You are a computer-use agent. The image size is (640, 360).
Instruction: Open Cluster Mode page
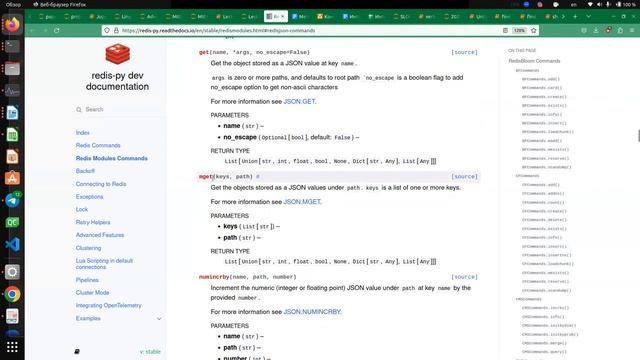coord(92,293)
